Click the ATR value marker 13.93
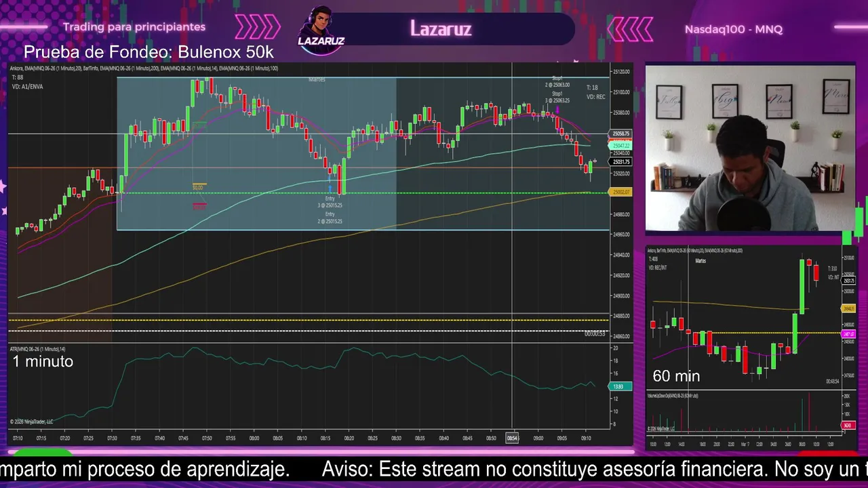 [620, 386]
